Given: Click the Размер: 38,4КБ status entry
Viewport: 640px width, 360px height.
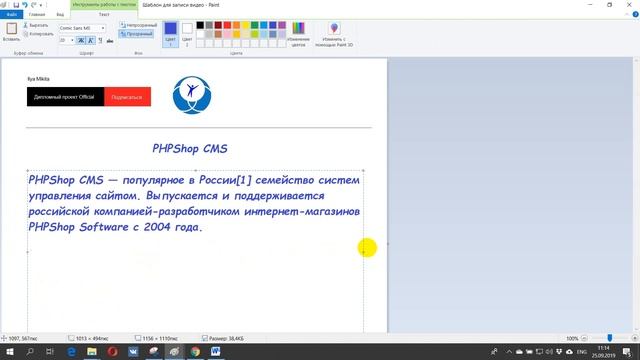Looking at the screenshot, I should [223, 338].
